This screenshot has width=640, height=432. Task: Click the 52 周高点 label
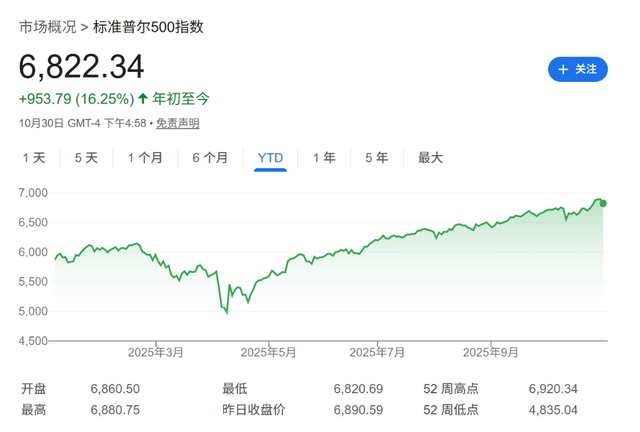(451, 389)
